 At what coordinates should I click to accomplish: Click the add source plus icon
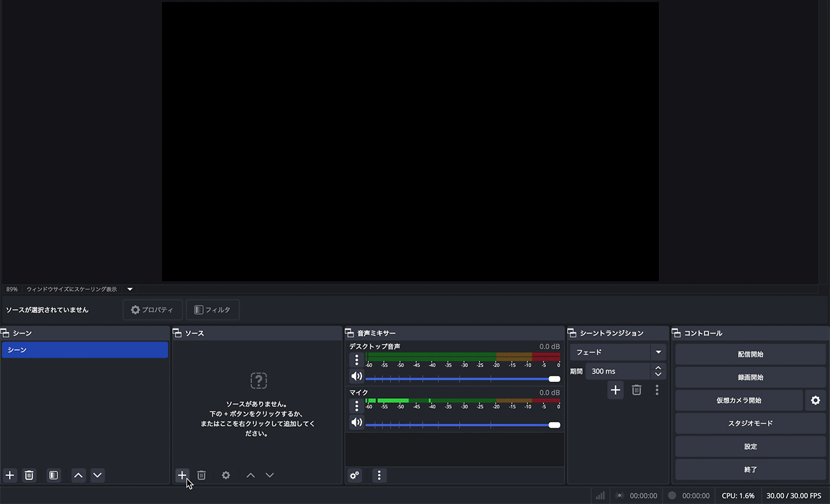(182, 475)
